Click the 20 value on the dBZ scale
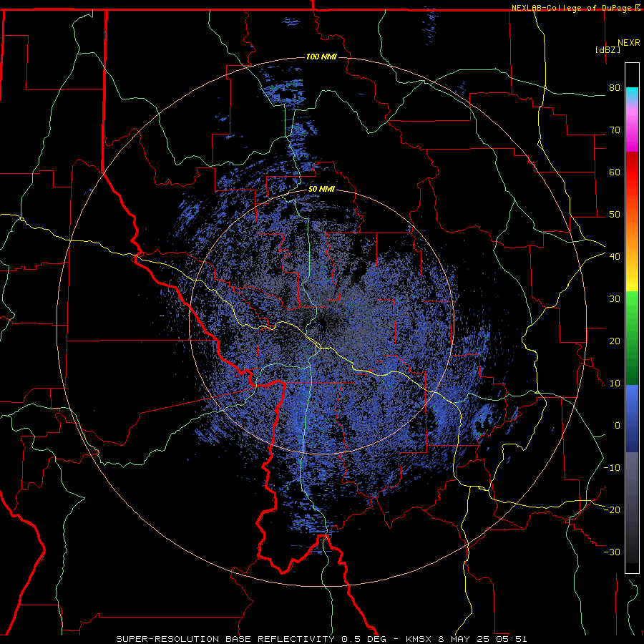Screen dimensions: 644x644 (x=615, y=341)
